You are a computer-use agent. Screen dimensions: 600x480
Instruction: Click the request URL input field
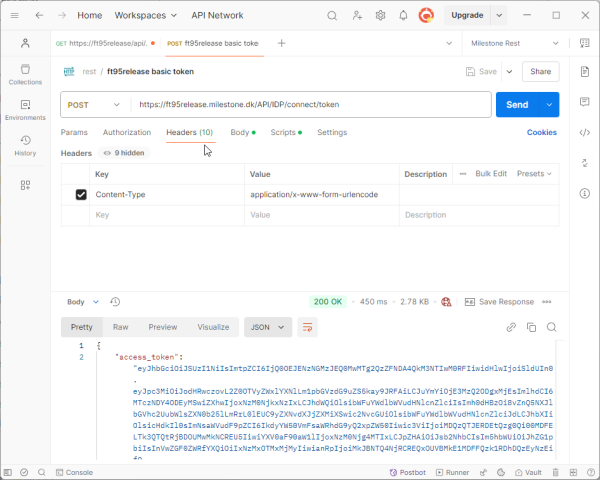310,105
